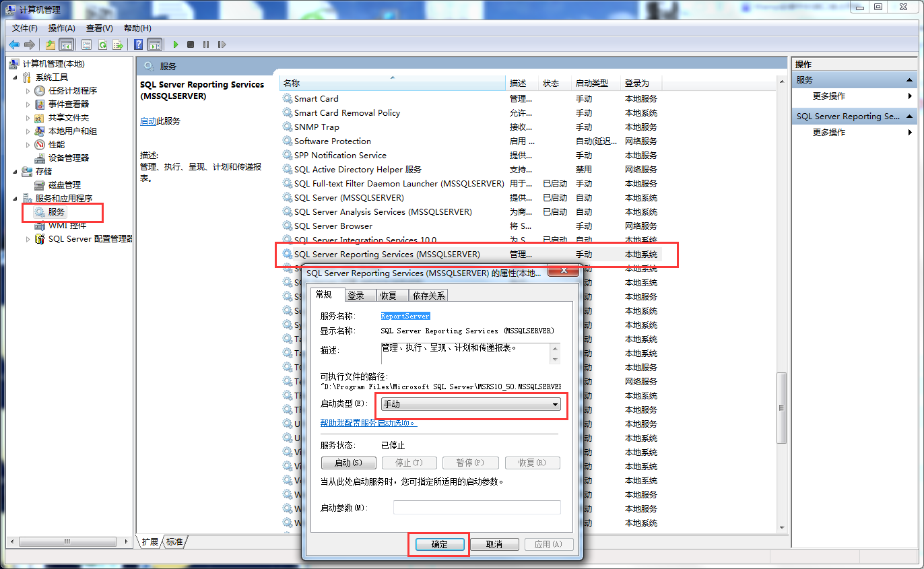Select the WMI 控件 icon in tree

[x=40, y=225]
